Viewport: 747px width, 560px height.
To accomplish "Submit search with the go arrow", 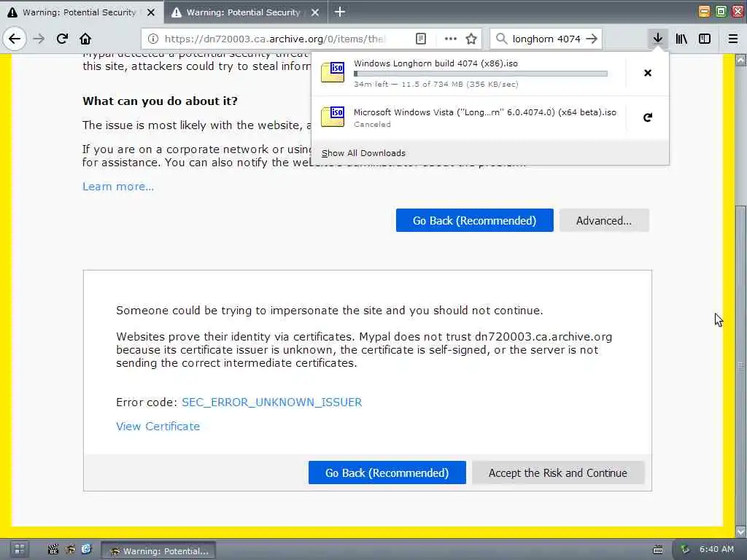I will point(592,39).
